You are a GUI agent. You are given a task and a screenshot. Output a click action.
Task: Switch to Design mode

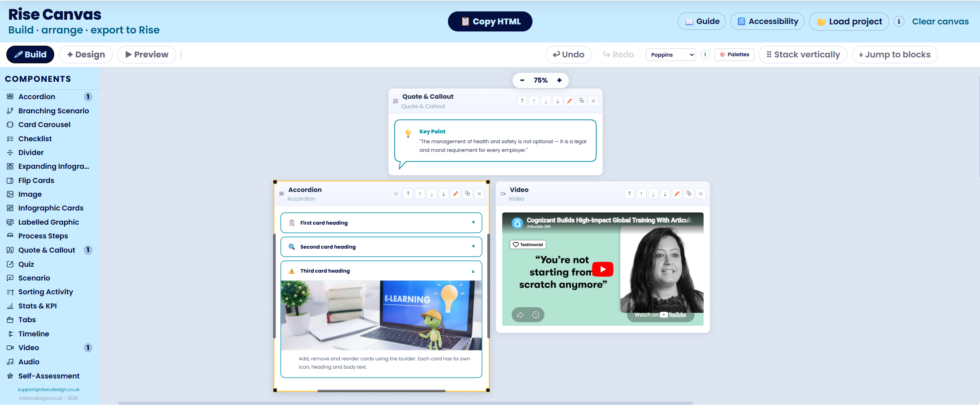coord(86,55)
